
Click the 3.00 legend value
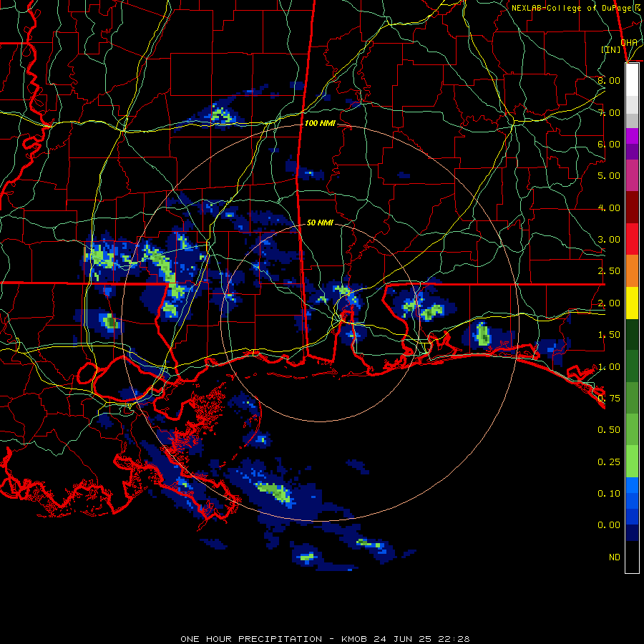(609, 240)
